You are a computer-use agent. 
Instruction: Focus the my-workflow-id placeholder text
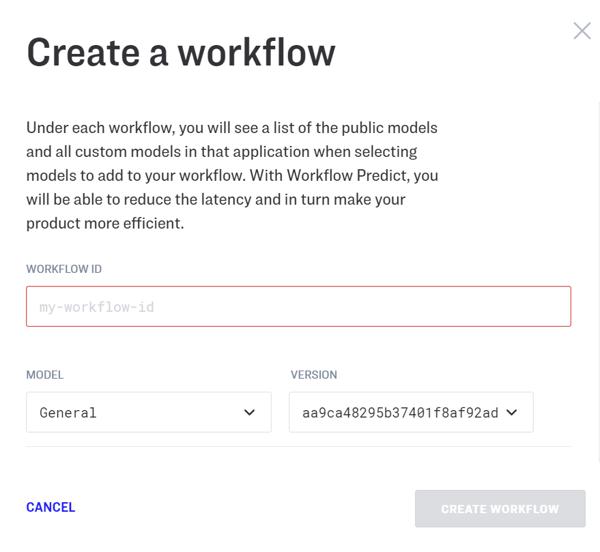tap(97, 307)
